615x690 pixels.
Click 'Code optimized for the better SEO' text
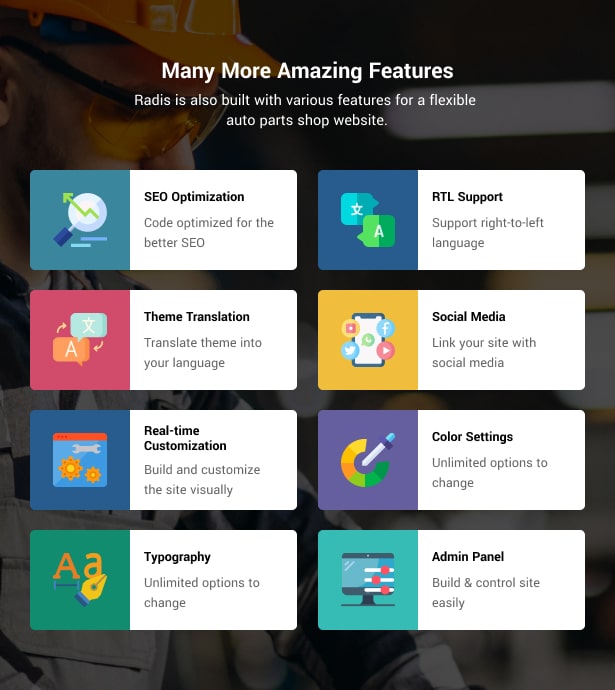[x=209, y=232]
